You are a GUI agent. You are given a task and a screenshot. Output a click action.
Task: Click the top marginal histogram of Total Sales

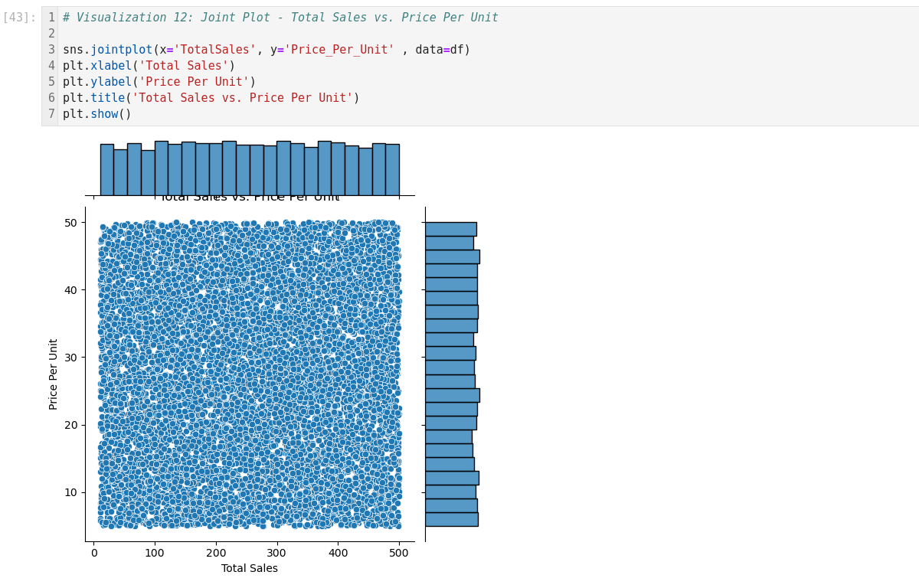pos(250,168)
